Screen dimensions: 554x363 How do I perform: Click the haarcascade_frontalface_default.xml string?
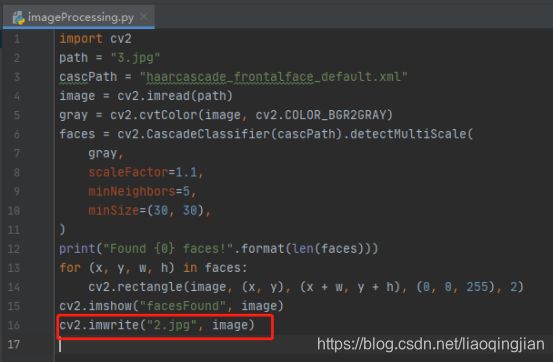coord(274,77)
